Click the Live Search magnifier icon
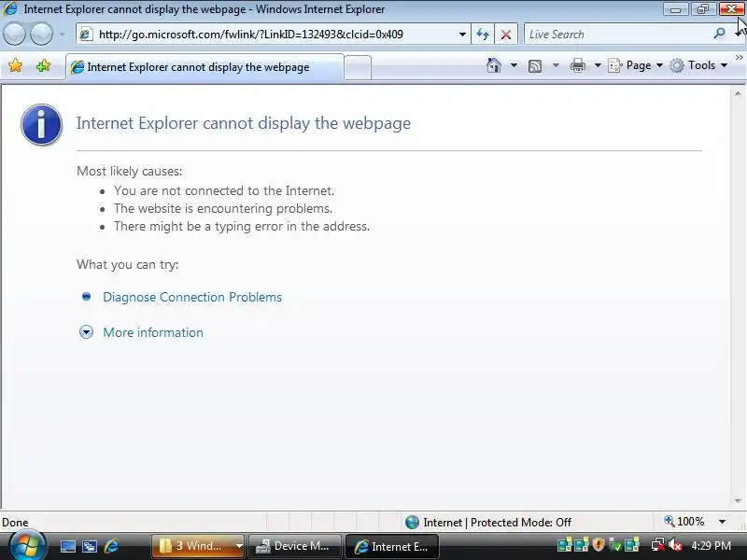 (x=719, y=34)
